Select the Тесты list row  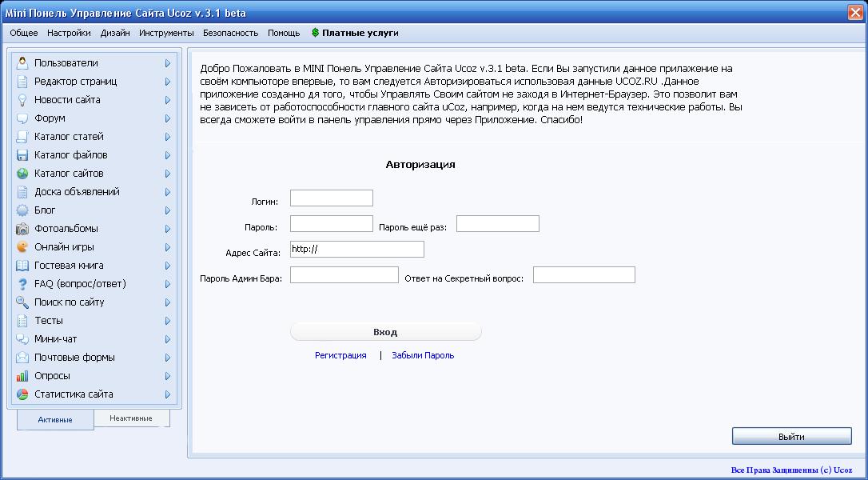94,320
